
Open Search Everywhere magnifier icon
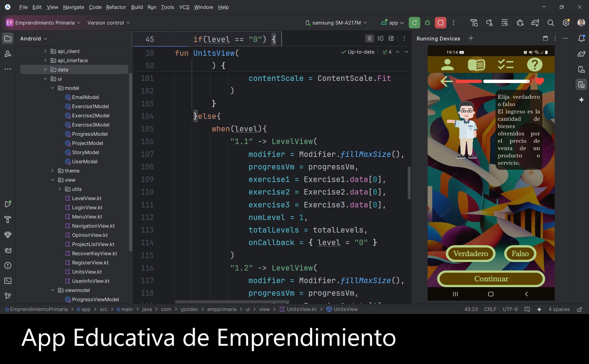[x=551, y=23]
